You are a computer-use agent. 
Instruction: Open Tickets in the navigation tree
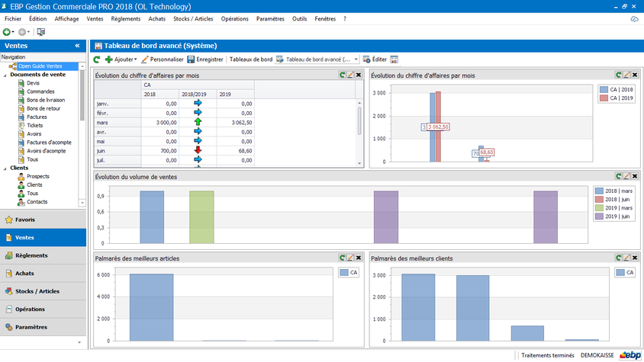pyautogui.click(x=34, y=126)
